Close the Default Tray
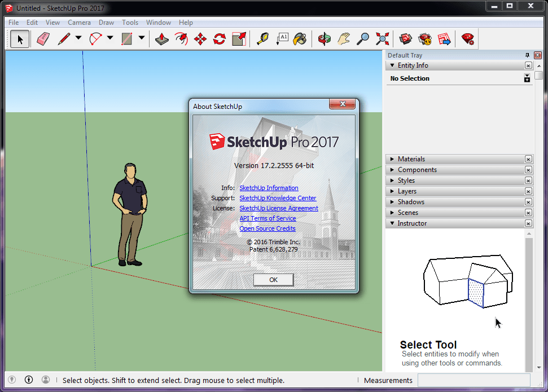 537,55
